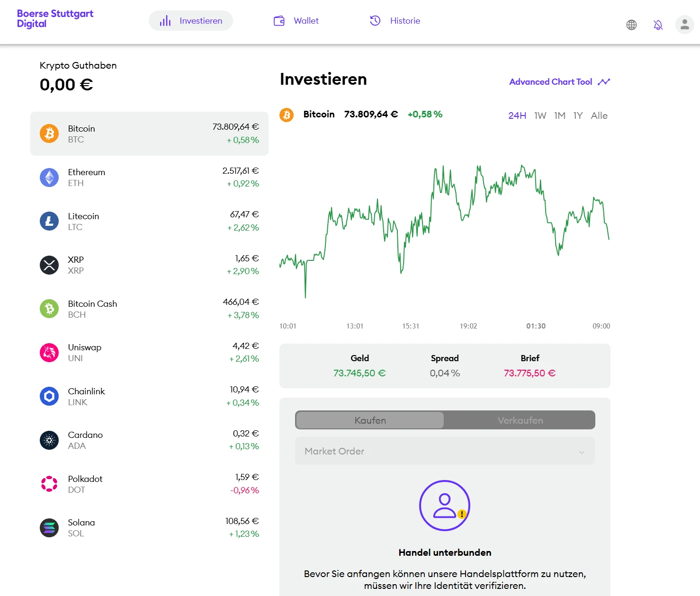This screenshot has width=700, height=596.
Task: Select the 1M chart range
Action: [x=560, y=116]
